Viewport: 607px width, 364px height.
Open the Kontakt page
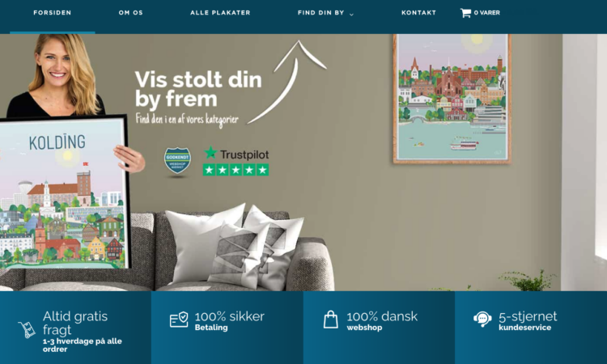(419, 13)
